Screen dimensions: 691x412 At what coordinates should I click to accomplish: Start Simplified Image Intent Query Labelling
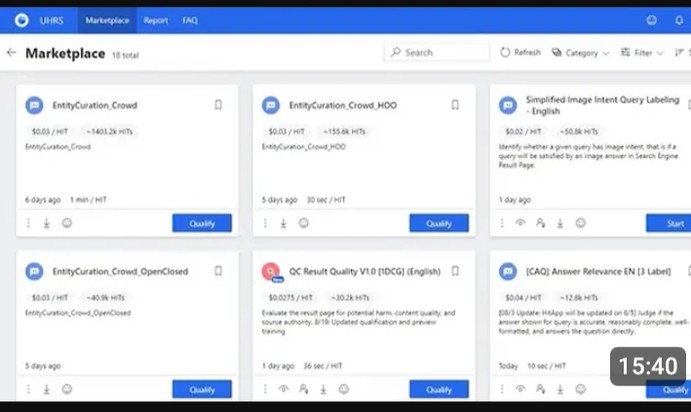pyautogui.click(x=669, y=223)
